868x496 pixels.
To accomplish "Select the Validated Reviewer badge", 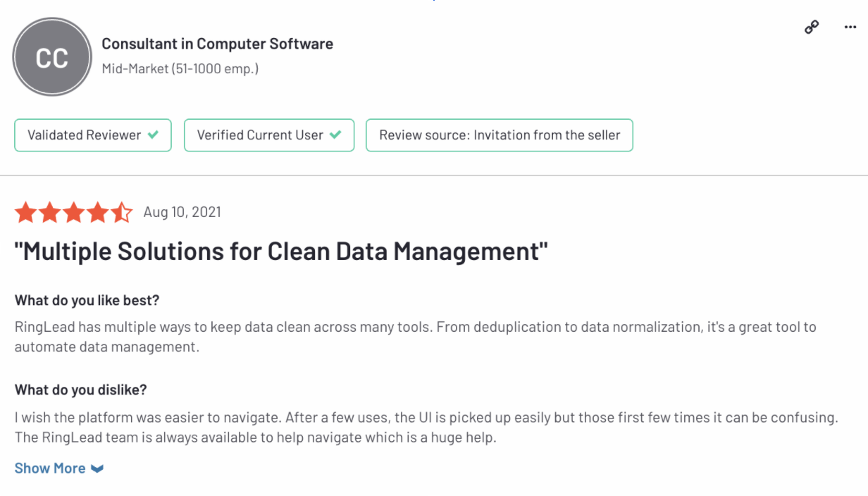I will point(92,135).
